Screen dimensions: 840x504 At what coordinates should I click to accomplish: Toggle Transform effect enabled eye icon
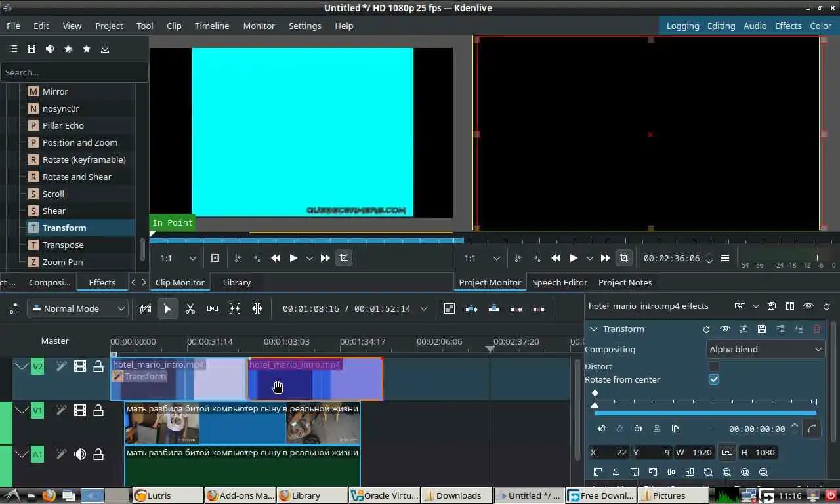click(x=725, y=329)
